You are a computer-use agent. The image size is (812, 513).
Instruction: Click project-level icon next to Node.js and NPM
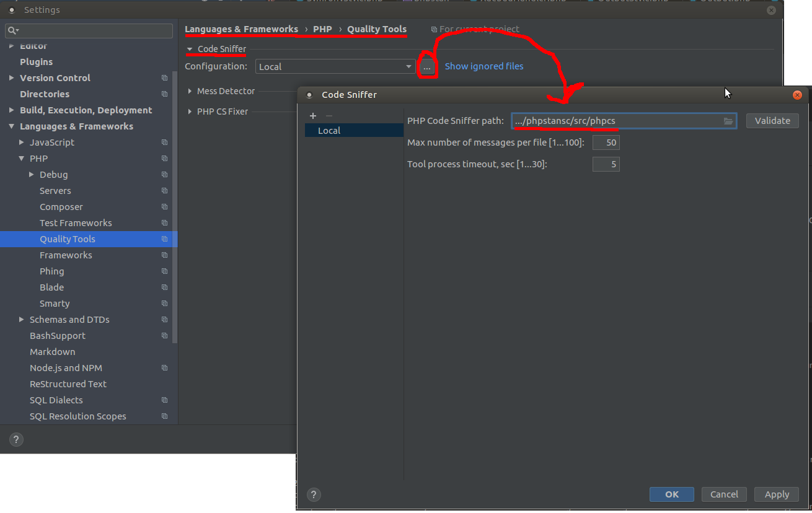pyautogui.click(x=164, y=368)
